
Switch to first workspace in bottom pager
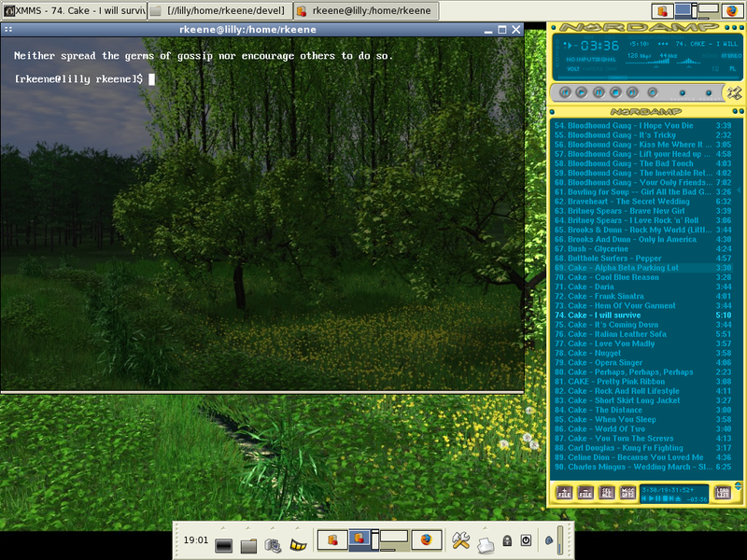(331, 540)
